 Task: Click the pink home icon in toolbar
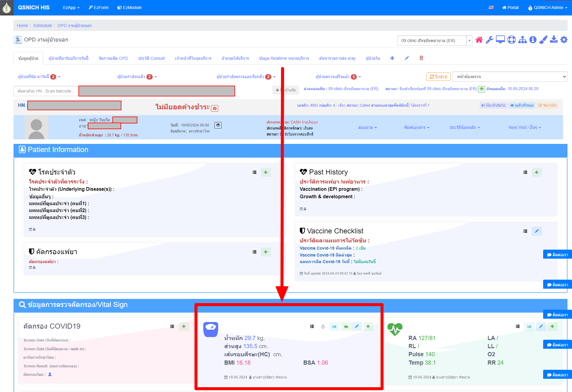[479, 40]
